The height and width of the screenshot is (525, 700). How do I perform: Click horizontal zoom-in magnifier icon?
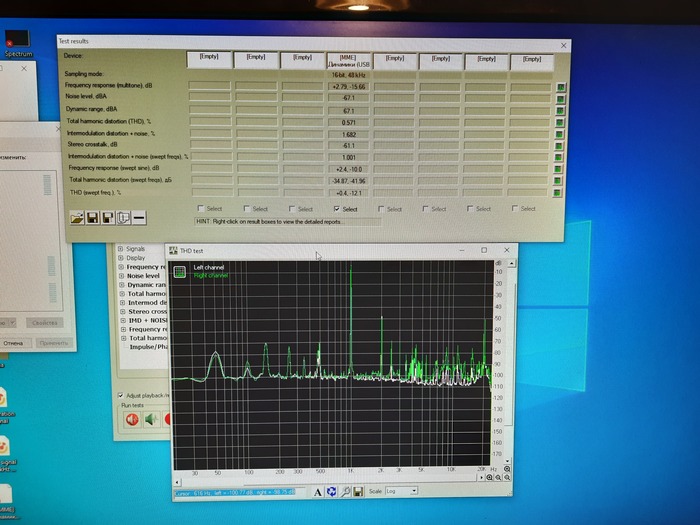click(489, 478)
